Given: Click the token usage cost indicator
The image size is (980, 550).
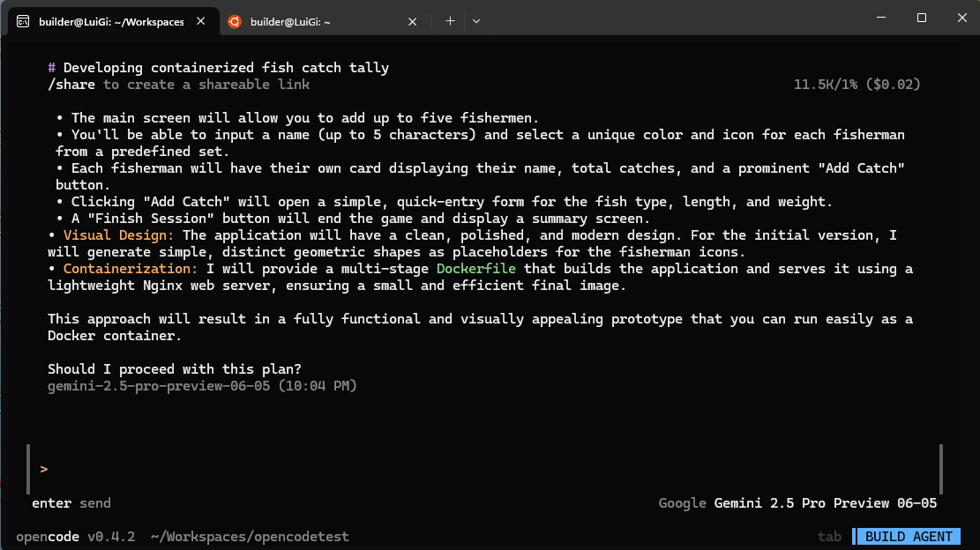Looking at the screenshot, I should point(857,85).
